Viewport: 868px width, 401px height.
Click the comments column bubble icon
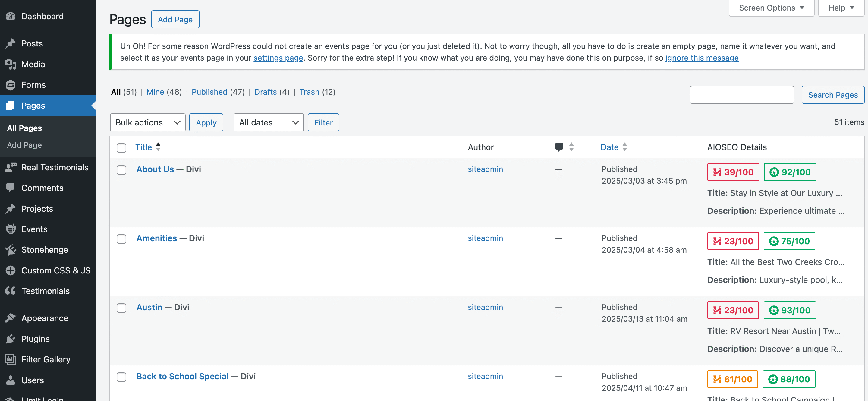(x=559, y=147)
